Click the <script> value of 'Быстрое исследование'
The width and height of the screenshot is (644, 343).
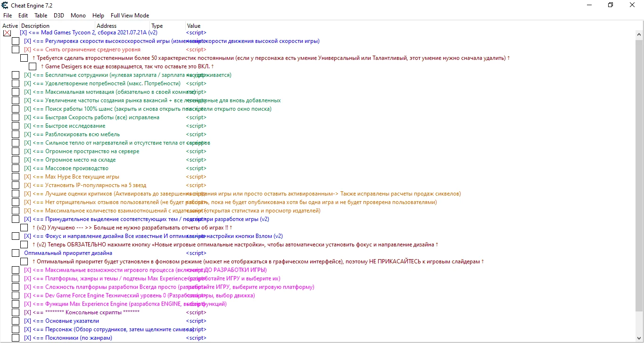(x=196, y=126)
